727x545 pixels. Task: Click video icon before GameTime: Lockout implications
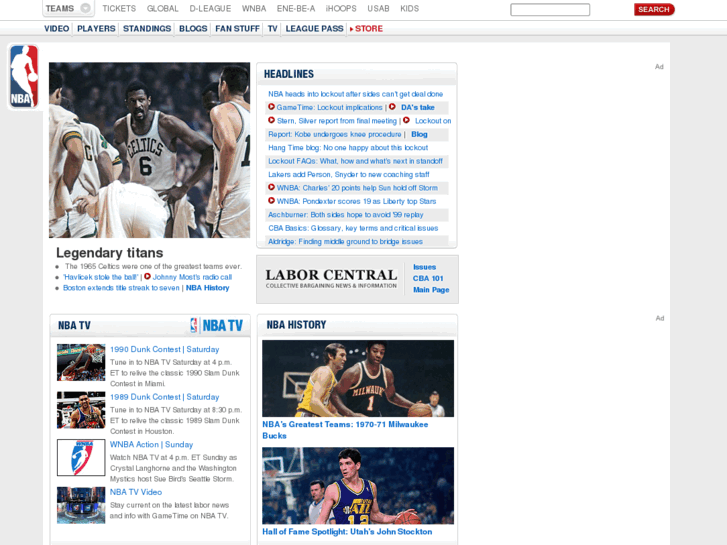[x=272, y=107]
